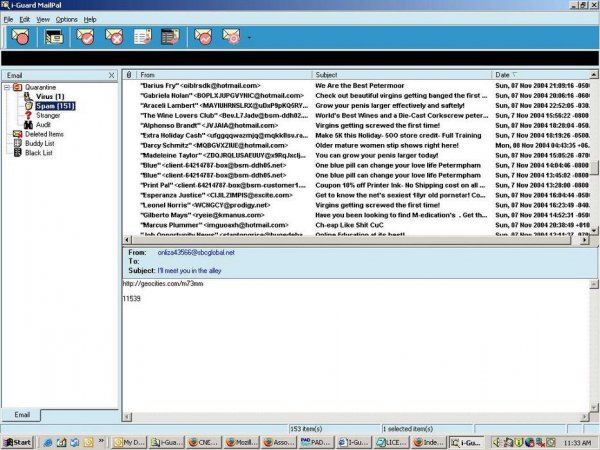
Task: Select email from Extra Holiday Cash
Action: coord(357,135)
